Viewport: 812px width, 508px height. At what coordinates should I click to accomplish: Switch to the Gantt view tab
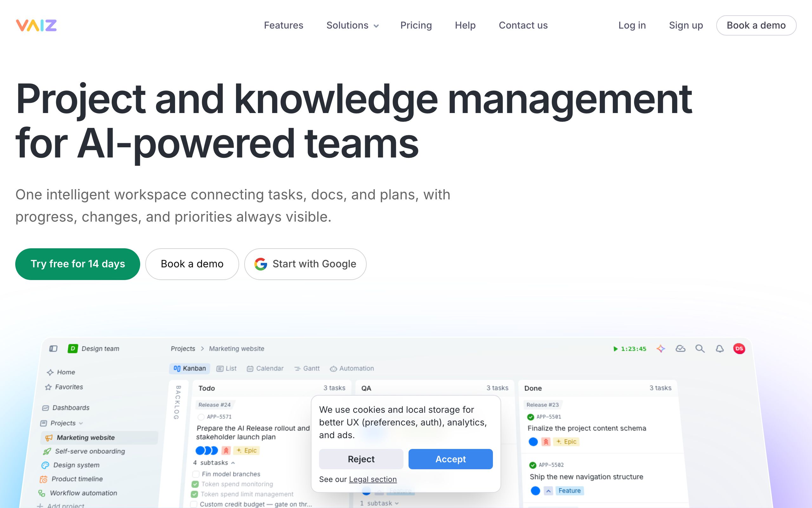point(307,369)
